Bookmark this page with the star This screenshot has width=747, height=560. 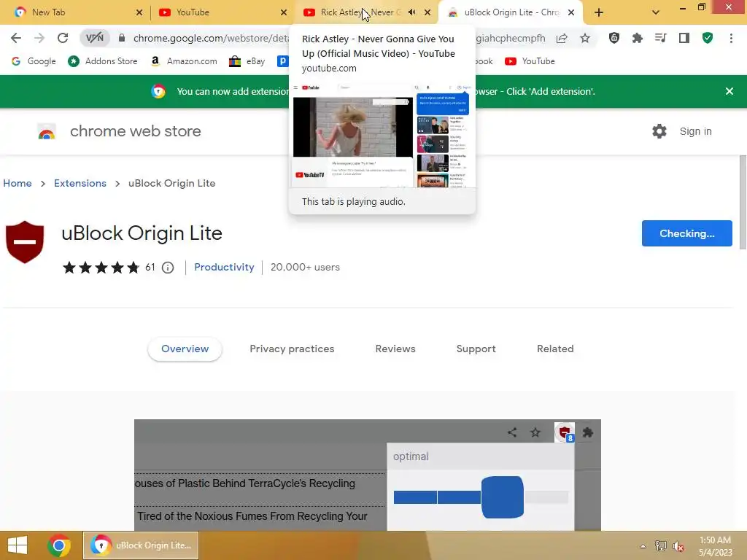585,39
